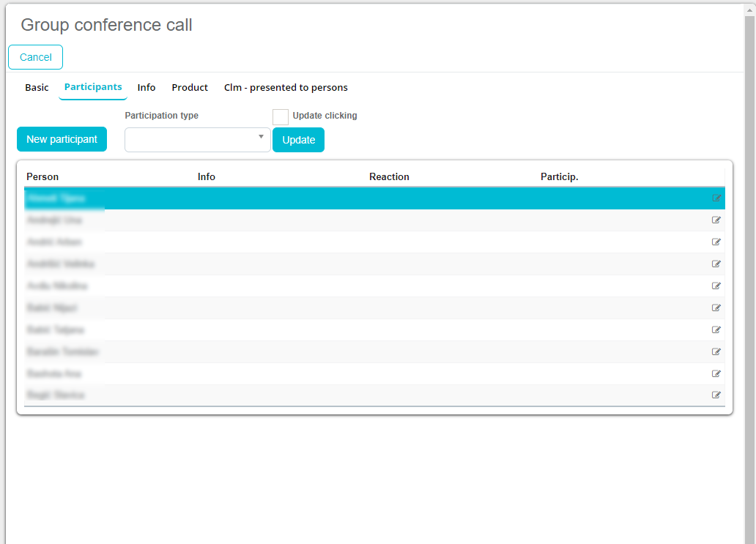Click edit icon in fifth participant row
Screen dimensions: 756x544
tap(716, 286)
